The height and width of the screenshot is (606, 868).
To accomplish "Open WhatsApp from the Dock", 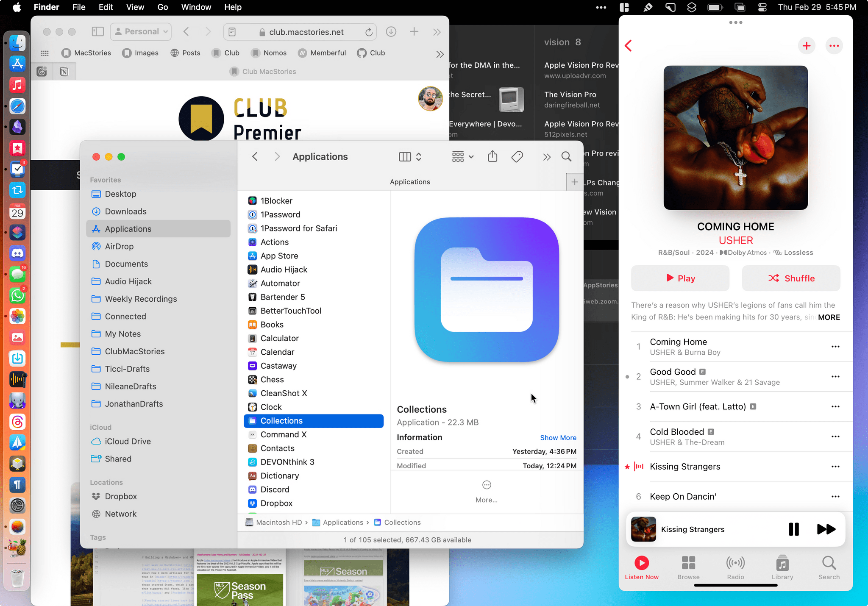I will pos(17,295).
